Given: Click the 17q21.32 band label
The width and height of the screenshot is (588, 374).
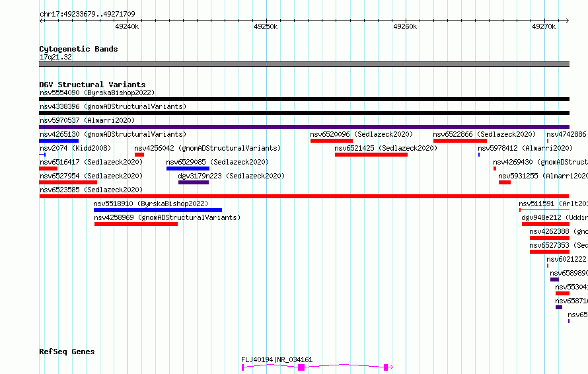Looking at the screenshot, I should (55, 57).
